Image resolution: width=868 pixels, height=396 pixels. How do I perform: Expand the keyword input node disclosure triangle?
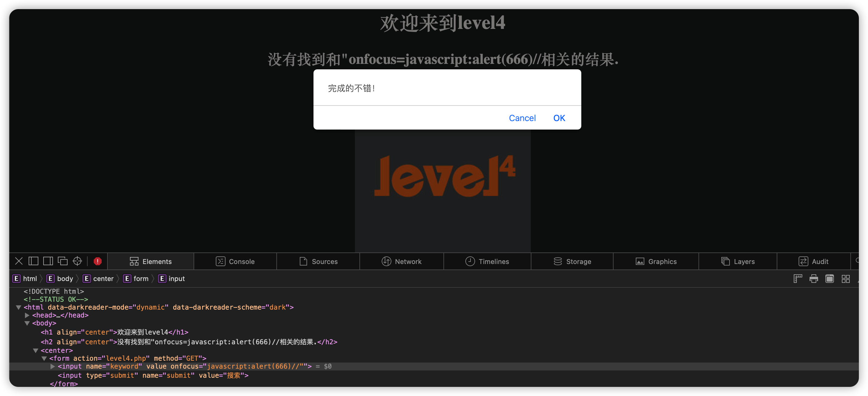point(53,366)
